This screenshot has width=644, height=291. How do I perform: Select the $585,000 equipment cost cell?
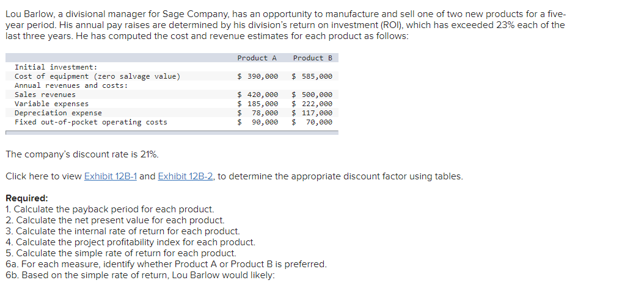(312, 76)
